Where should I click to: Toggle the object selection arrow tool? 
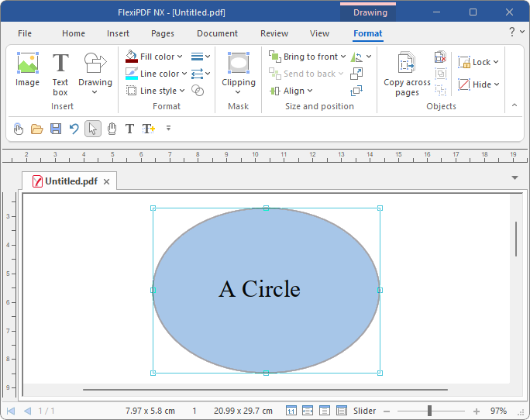click(93, 129)
